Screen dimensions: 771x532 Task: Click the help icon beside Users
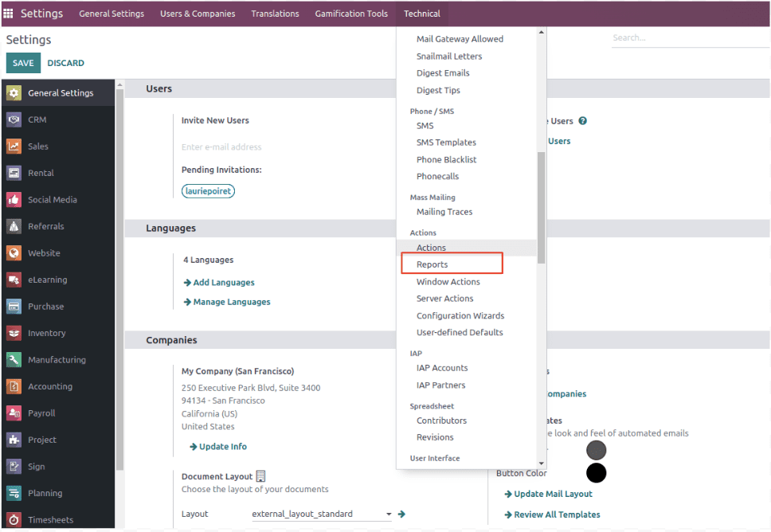tap(583, 121)
